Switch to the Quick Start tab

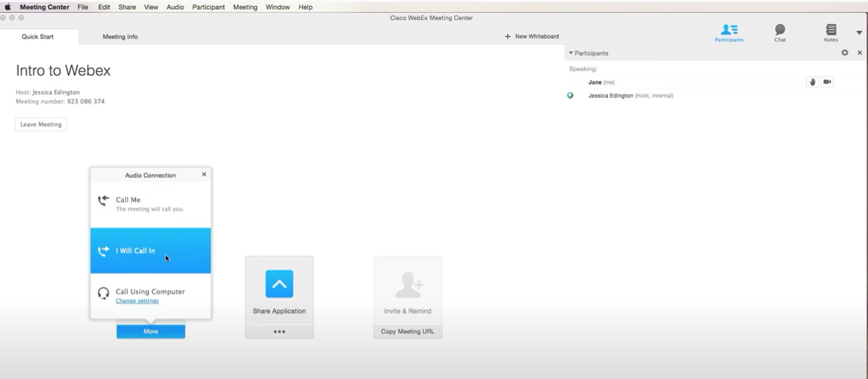(38, 37)
